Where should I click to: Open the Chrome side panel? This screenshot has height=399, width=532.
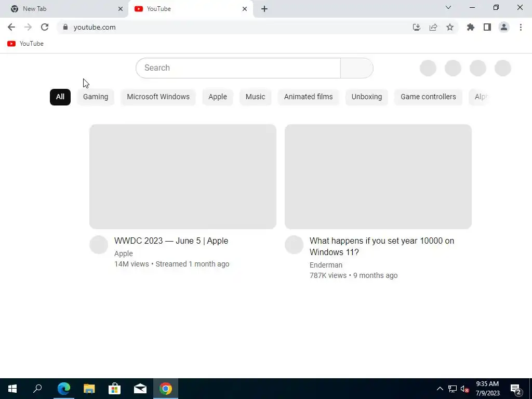coord(487,27)
